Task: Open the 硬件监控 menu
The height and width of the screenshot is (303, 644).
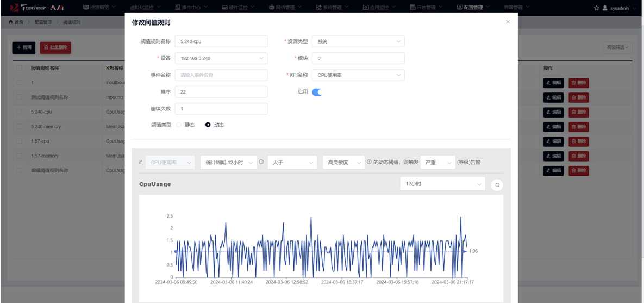Action: 238,8
